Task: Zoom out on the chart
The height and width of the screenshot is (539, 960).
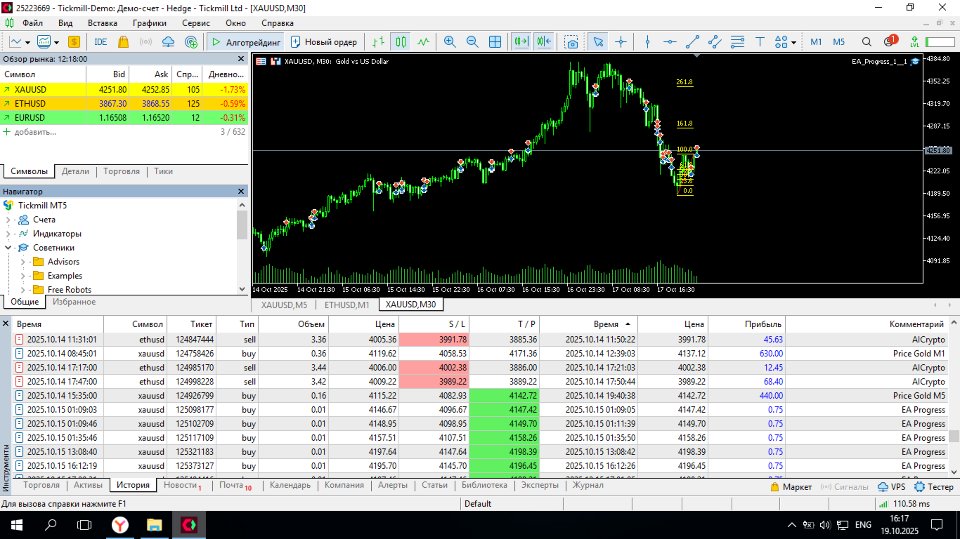Action: click(x=472, y=42)
